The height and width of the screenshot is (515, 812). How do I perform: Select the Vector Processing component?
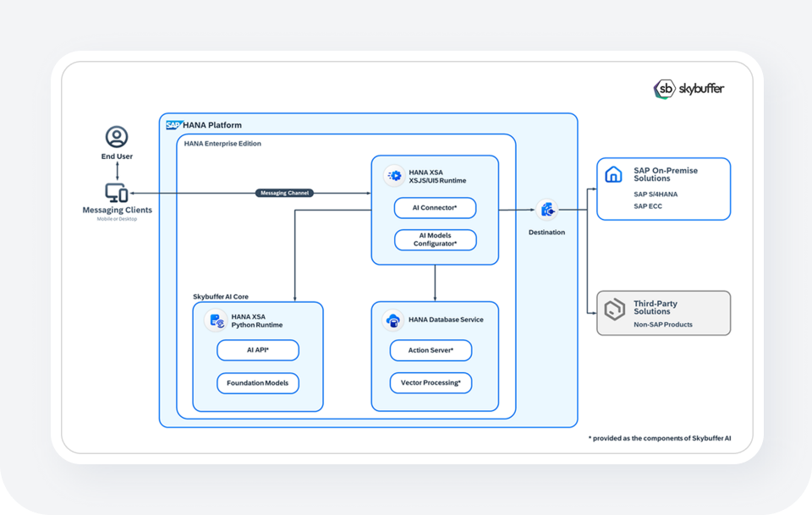coord(431,382)
